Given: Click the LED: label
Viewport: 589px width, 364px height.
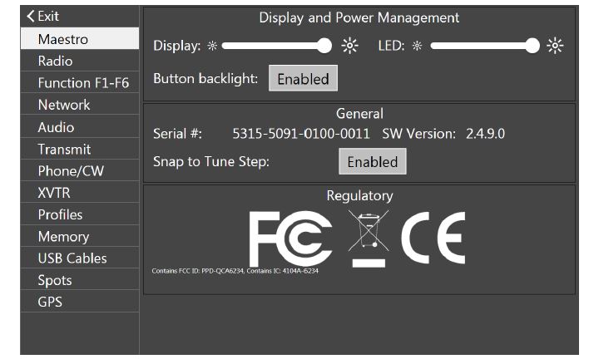Looking at the screenshot, I should [391, 46].
